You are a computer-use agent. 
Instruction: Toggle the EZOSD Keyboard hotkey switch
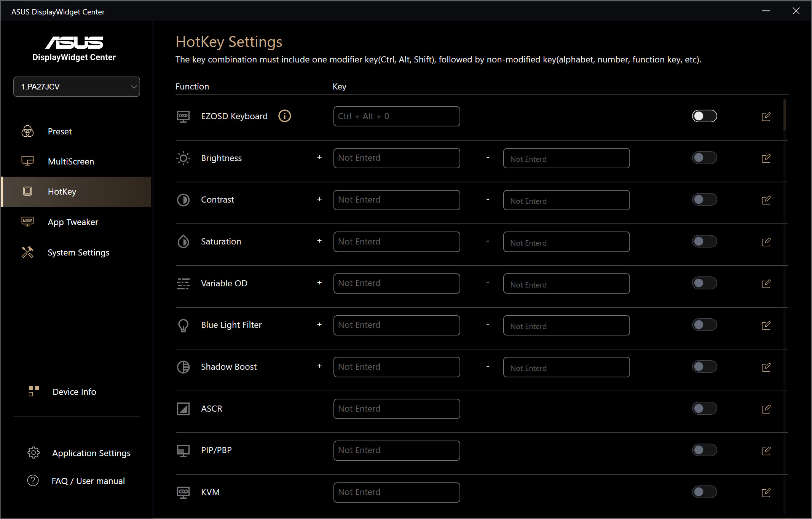point(704,116)
